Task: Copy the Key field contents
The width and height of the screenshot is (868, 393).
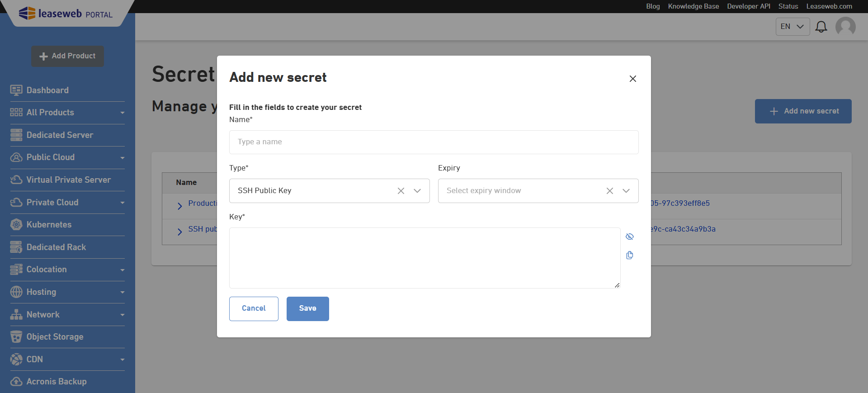Action: tap(630, 255)
